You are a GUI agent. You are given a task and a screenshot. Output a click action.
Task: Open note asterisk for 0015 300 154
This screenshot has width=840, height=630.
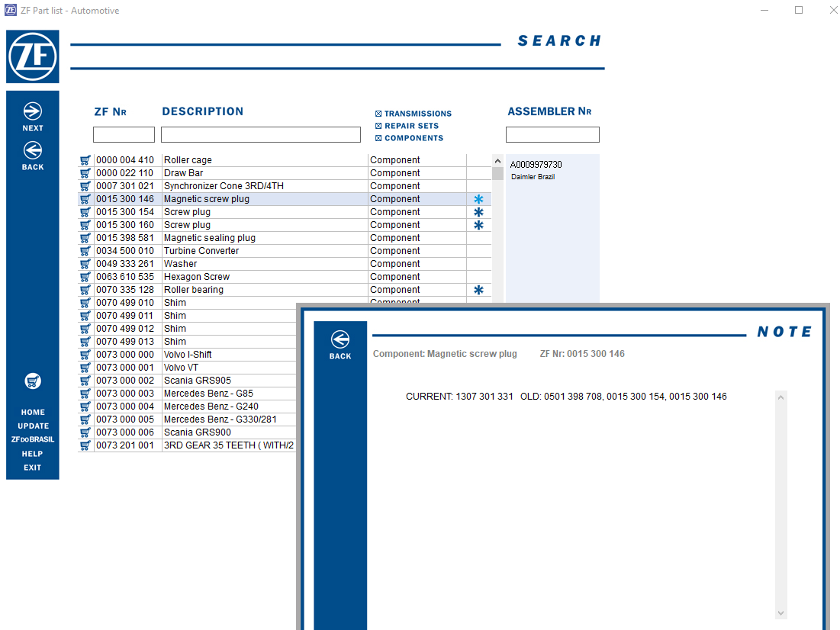[x=478, y=211]
